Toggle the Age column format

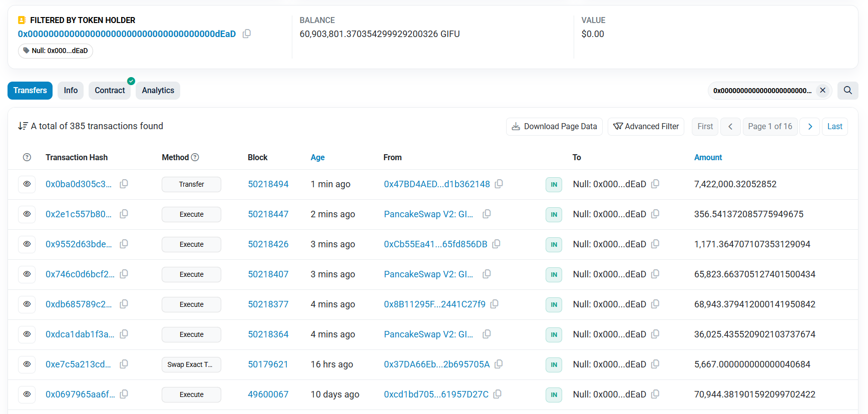(x=317, y=157)
